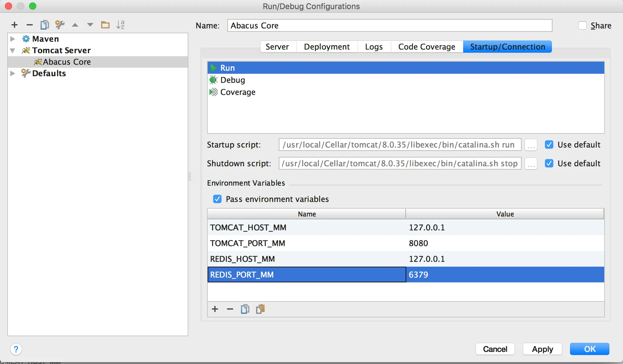
Task: Click the Name field containing Abacus Core
Action: [x=389, y=25]
